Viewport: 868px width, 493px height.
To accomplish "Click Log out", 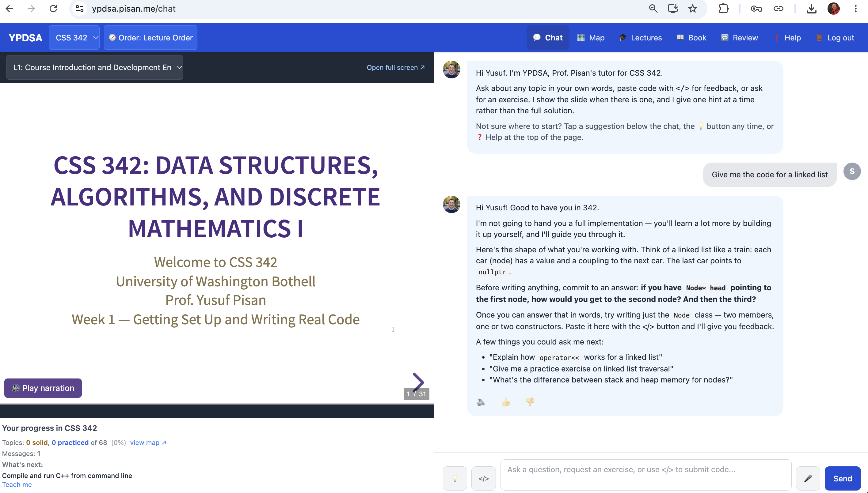I will (835, 38).
